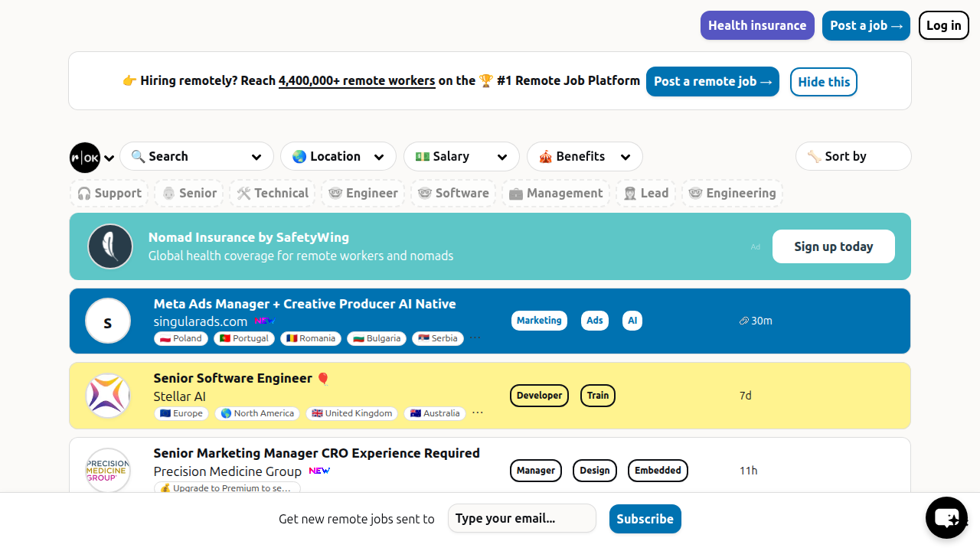
Task: Select the Train tag
Action: (x=598, y=396)
